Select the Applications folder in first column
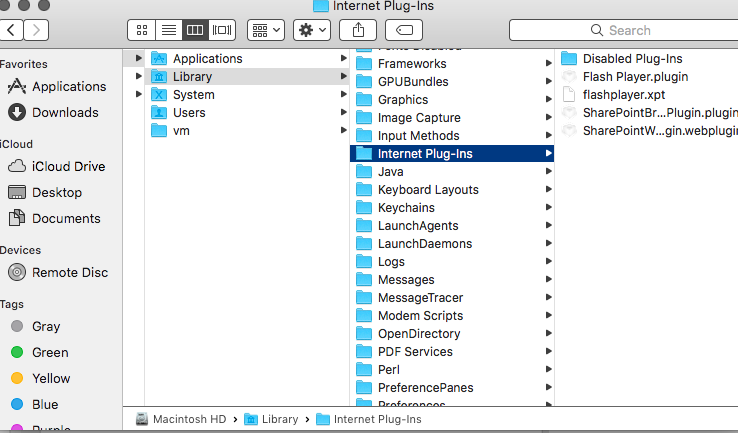The height and width of the screenshot is (433, 738). click(x=247, y=59)
